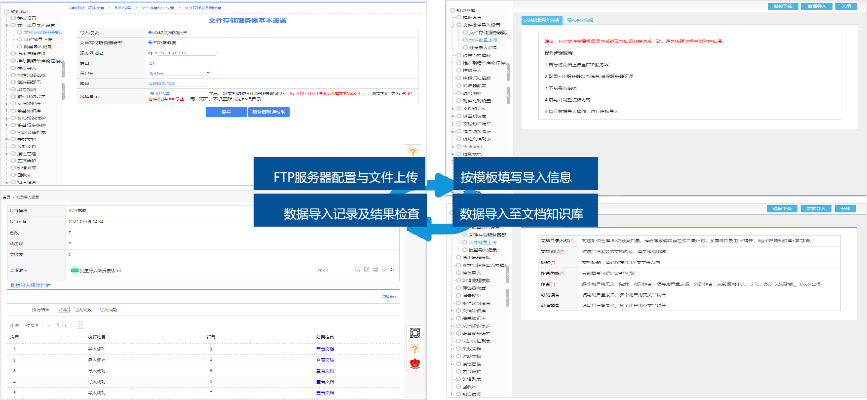Switch to second tab in template import panel
This screenshot has width=867, height=400.
(x=581, y=19)
